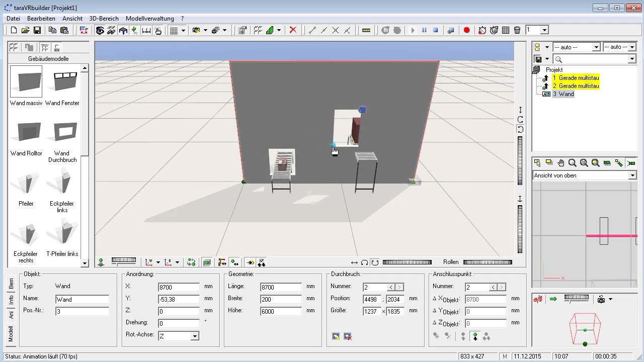644x362 pixels.
Task: Open the Bearbeiten menu
Action: (x=41, y=18)
